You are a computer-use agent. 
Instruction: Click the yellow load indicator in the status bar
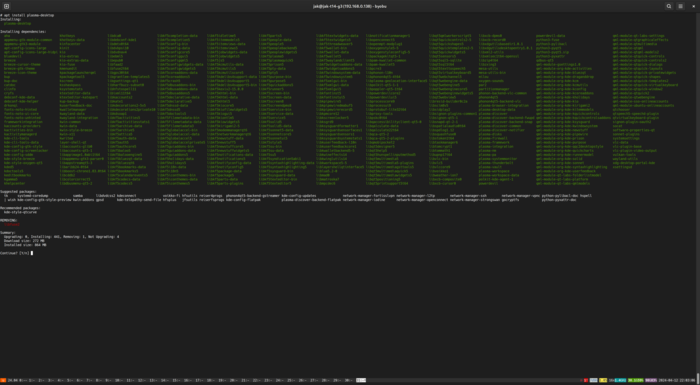pos(603,381)
